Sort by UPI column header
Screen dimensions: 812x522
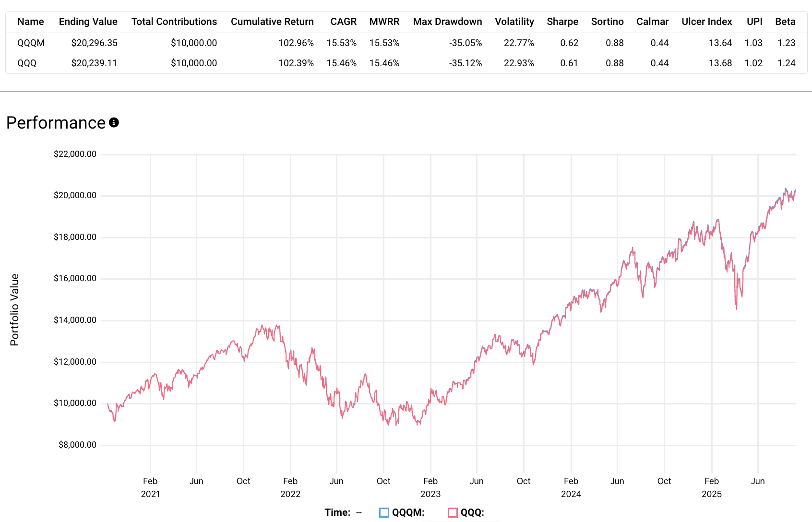pos(754,22)
